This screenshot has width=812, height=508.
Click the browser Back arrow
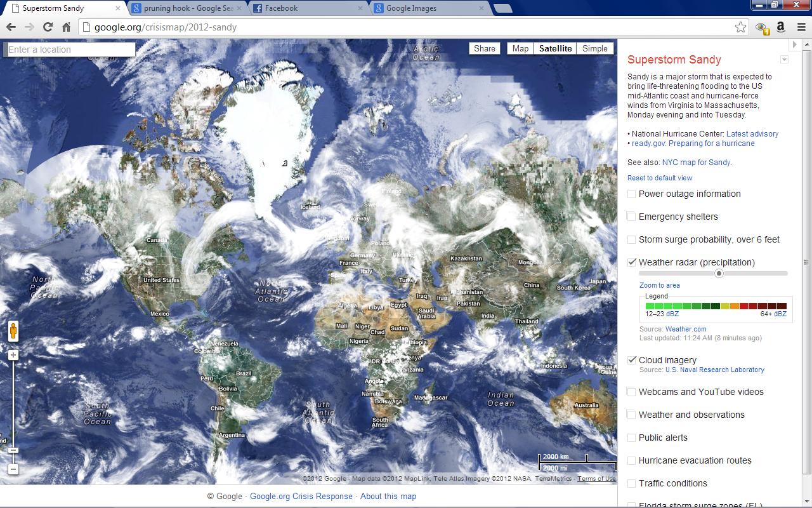coord(11,27)
